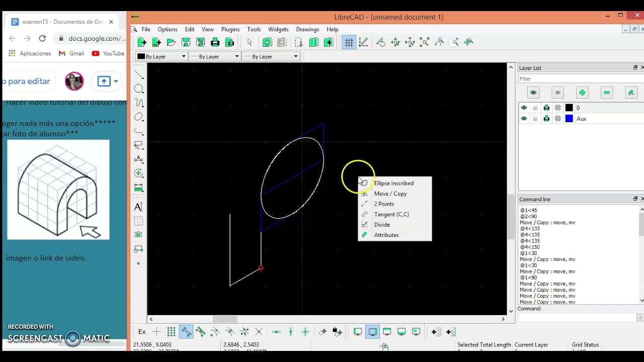Open the Widgets menu
The image size is (644, 362).
(x=278, y=30)
